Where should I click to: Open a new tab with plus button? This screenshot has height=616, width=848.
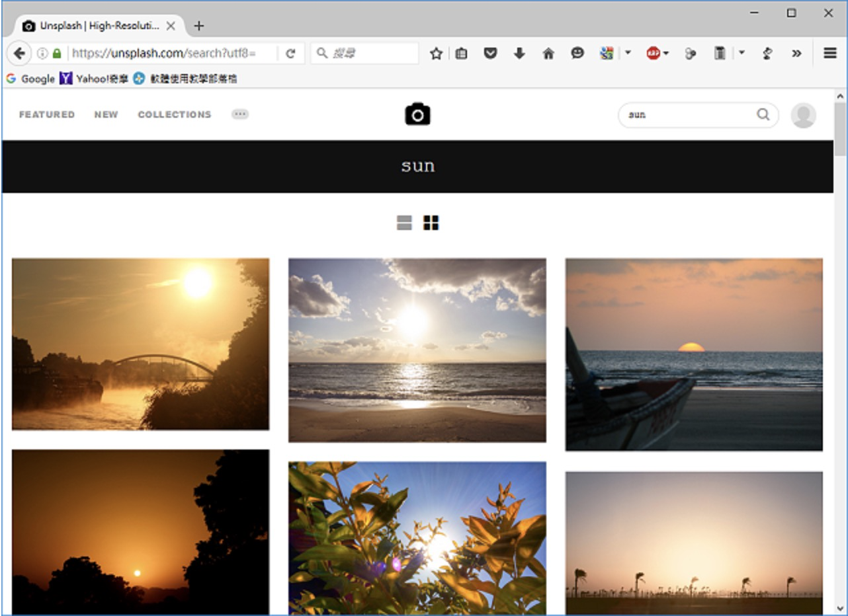198,26
